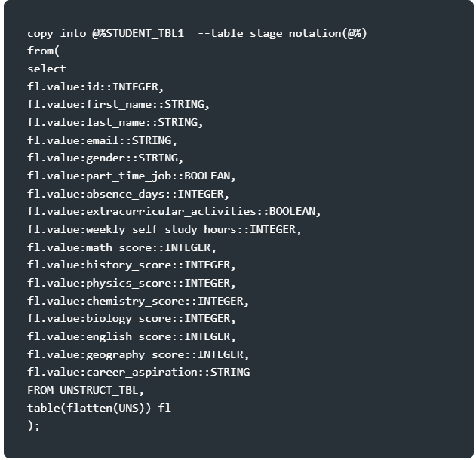Click the gender::STRING code line
This screenshot has width=476, height=460.
106,158
